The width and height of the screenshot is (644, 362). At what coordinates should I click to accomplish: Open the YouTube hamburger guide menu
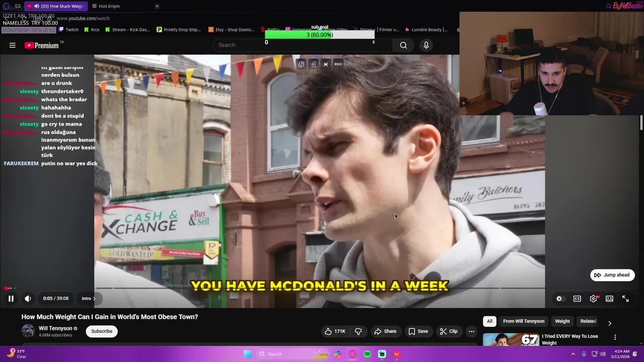pyautogui.click(x=12, y=45)
